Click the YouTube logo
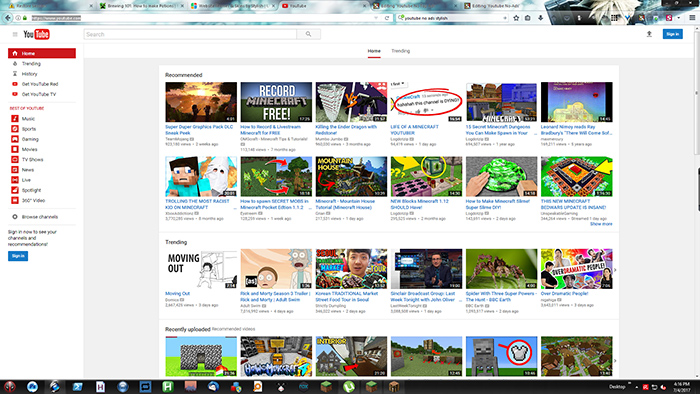This screenshot has width=700, height=394. tap(36, 34)
